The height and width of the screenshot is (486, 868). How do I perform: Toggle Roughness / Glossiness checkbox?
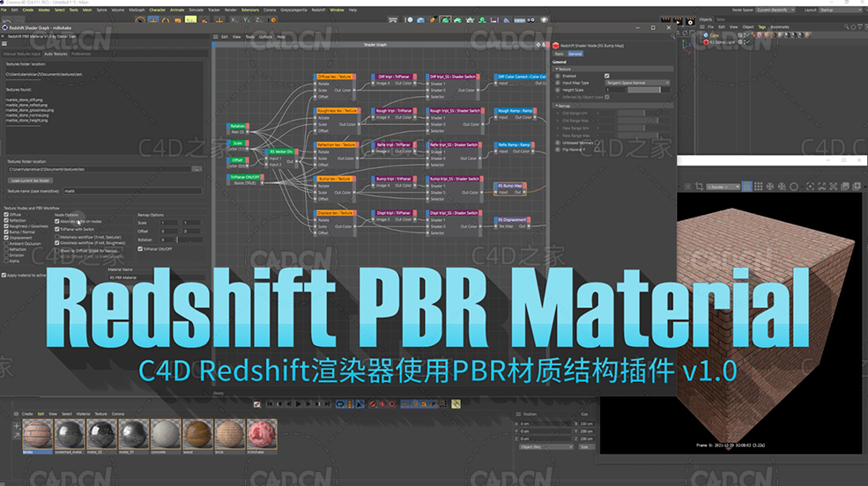pyautogui.click(x=5, y=226)
